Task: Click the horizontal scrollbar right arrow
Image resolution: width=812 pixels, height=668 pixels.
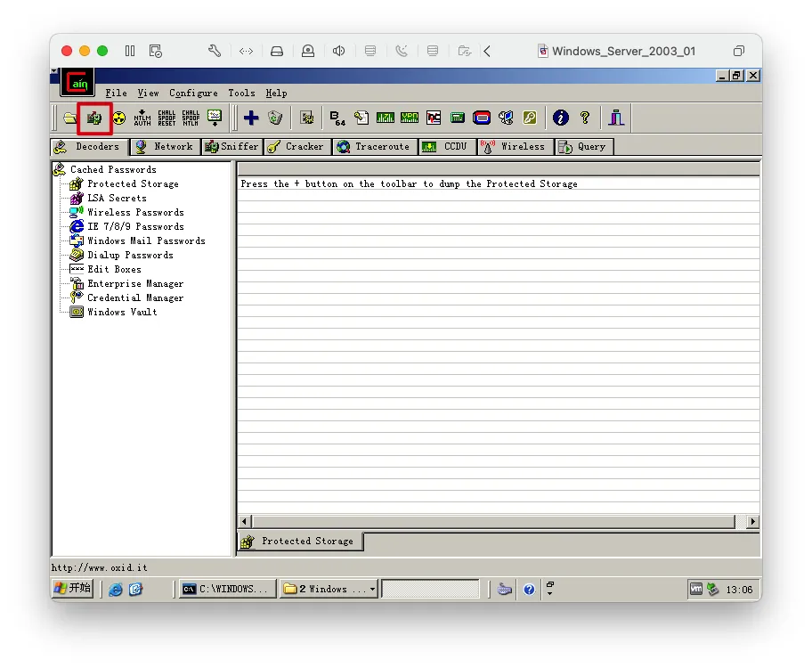Action: [752, 521]
